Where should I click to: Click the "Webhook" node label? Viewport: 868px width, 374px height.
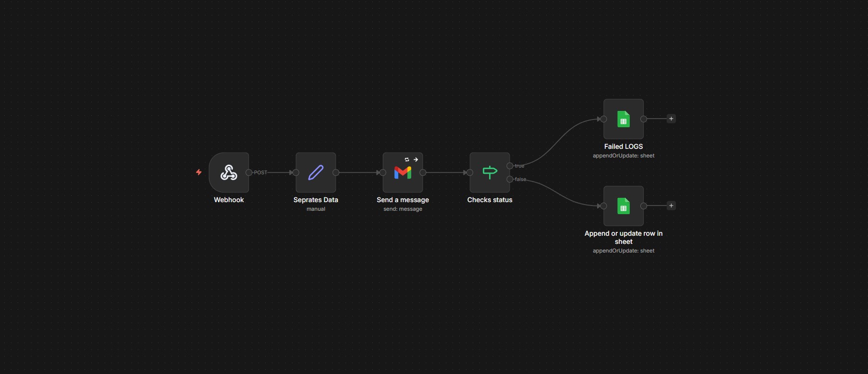(x=229, y=200)
